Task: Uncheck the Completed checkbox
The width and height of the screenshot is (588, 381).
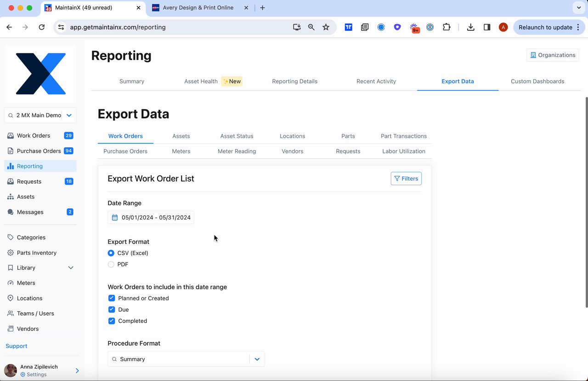Action: click(x=112, y=321)
